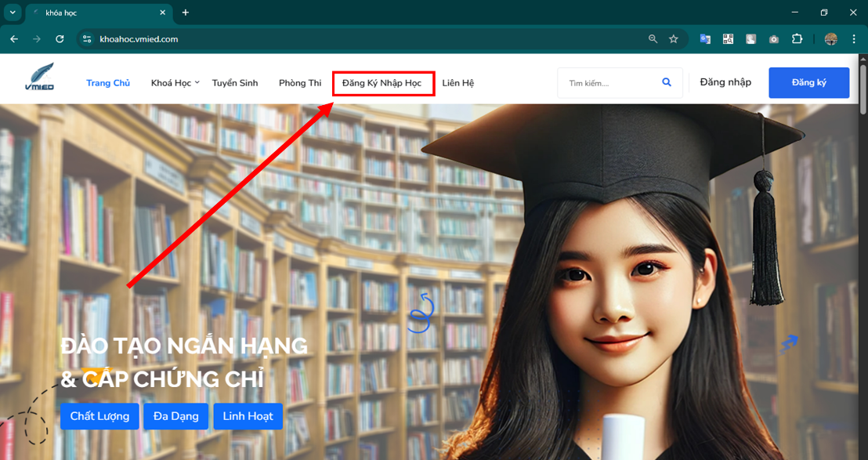The image size is (868, 460).
Task: Click the Chất Lượng button
Action: (x=99, y=416)
